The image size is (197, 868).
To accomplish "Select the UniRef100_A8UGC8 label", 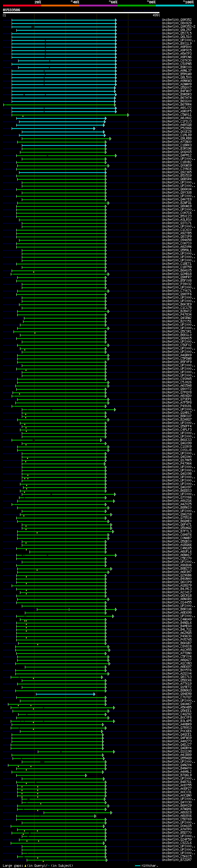I will (x=177, y=812).
